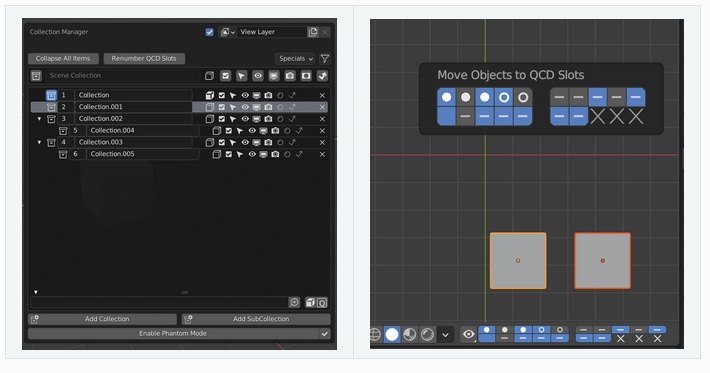
Task: Click the highlighted collection icon of row Collection
Action: [51, 96]
